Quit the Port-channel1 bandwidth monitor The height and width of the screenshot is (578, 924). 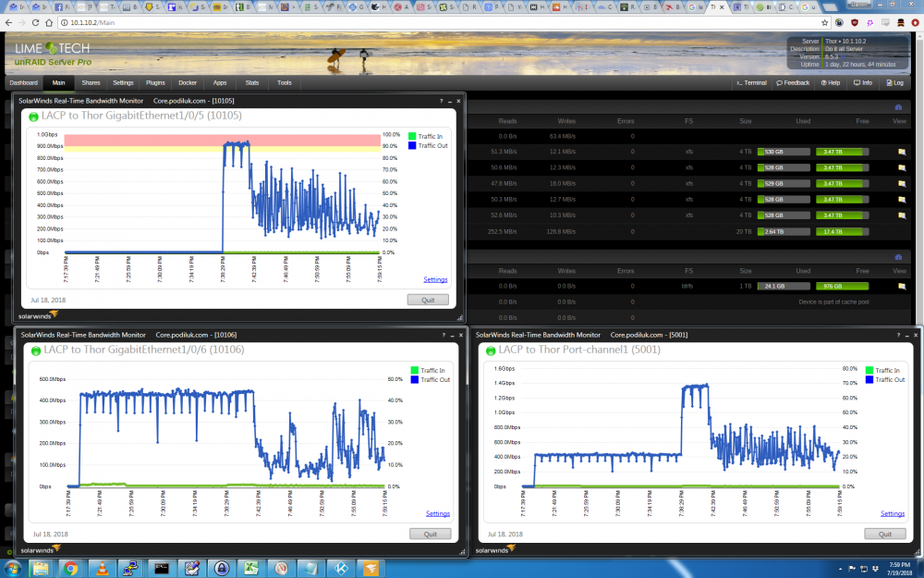coord(884,534)
